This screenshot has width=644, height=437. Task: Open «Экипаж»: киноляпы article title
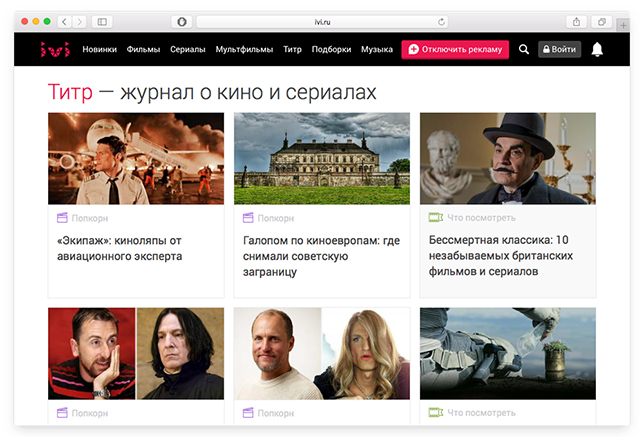[120, 248]
